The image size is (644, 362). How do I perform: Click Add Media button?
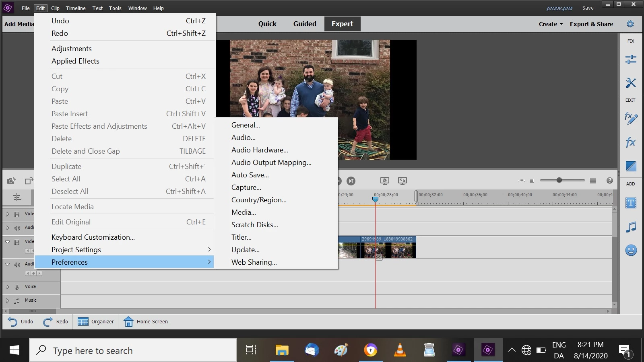pos(19,24)
